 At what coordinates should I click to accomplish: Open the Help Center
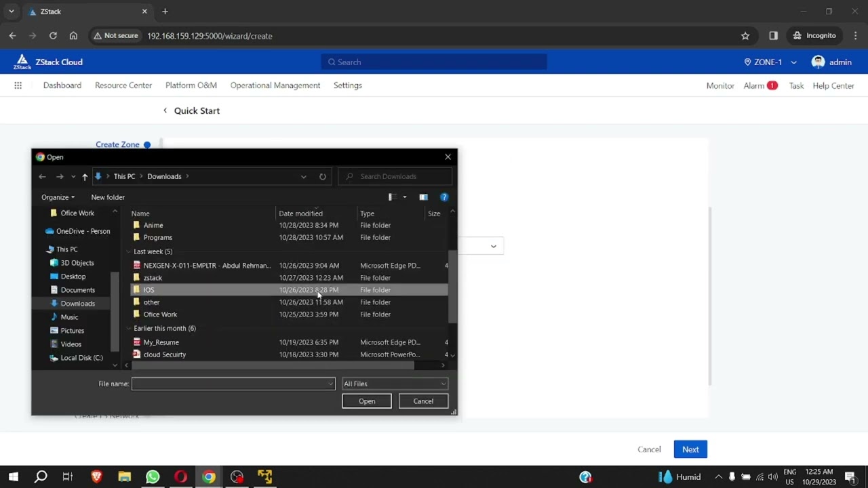click(x=833, y=85)
